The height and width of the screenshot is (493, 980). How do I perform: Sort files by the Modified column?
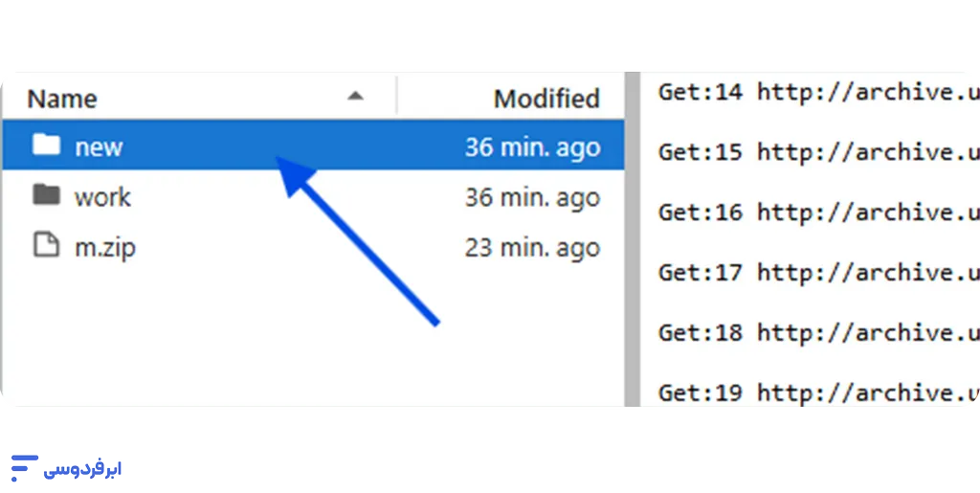pos(546,99)
